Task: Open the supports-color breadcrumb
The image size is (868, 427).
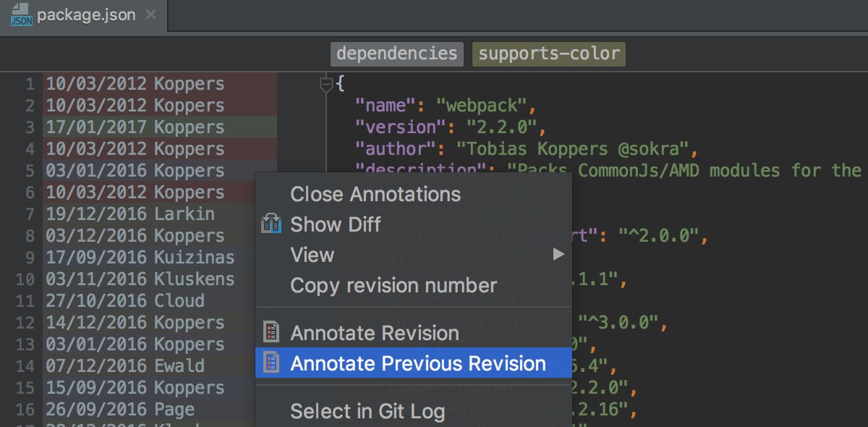Action: pos(549,54)
